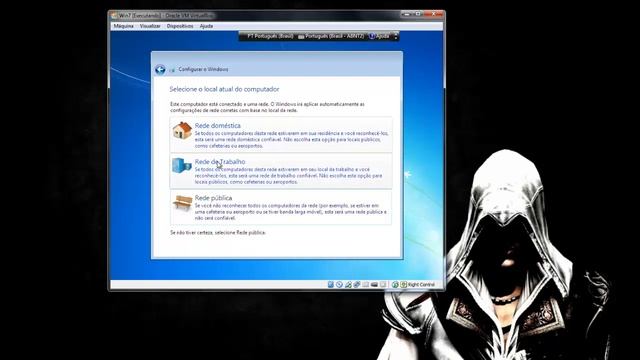640x360 pixels.
Task: Click the virtualization features status icon
Action: pyautogui.click(x=383, y=284)
